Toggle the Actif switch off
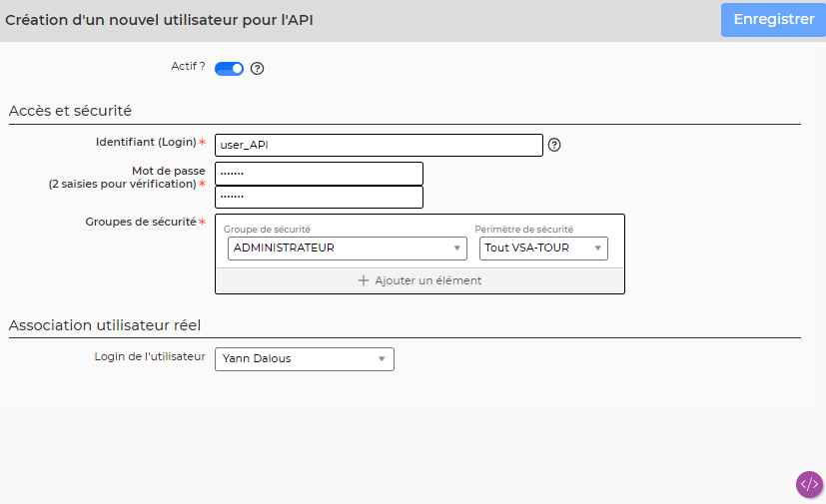Screen dimensions: 826x504 (x=229, y=69)
